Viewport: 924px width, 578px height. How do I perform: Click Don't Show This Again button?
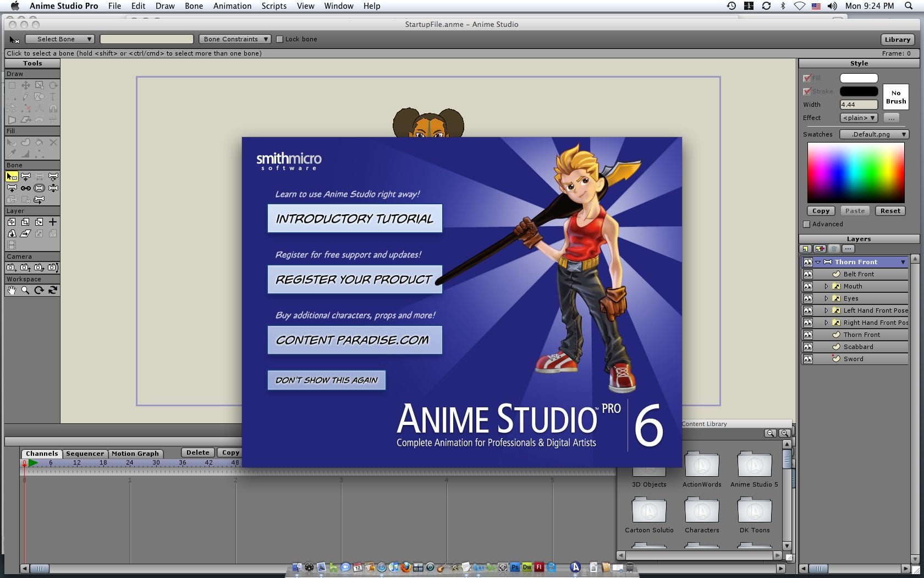tap(326, 380)
